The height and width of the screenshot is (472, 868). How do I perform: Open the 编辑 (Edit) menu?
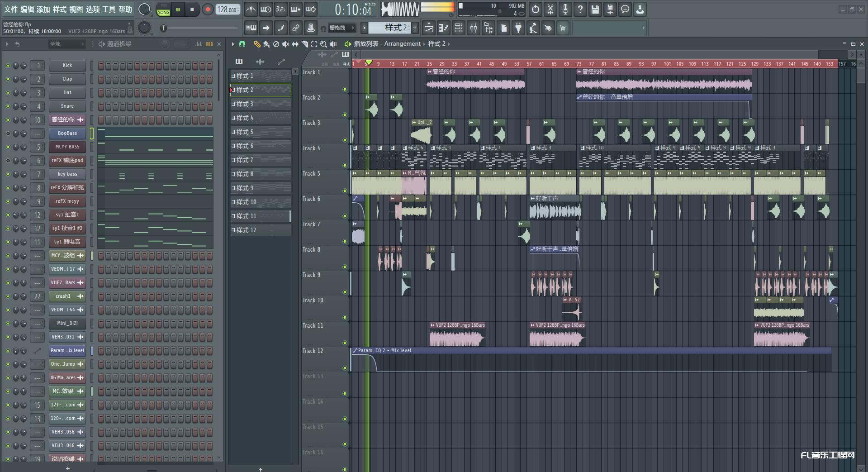point(27,9)
